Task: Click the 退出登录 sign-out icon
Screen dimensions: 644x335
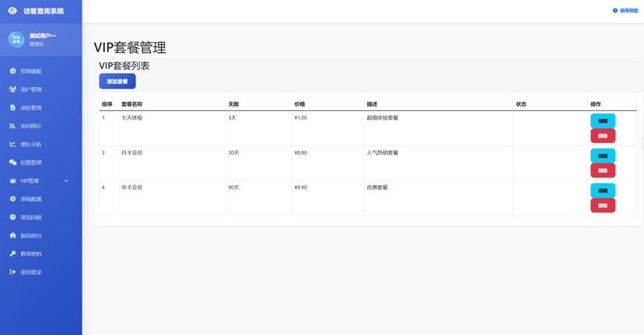Action: [12, 272]
